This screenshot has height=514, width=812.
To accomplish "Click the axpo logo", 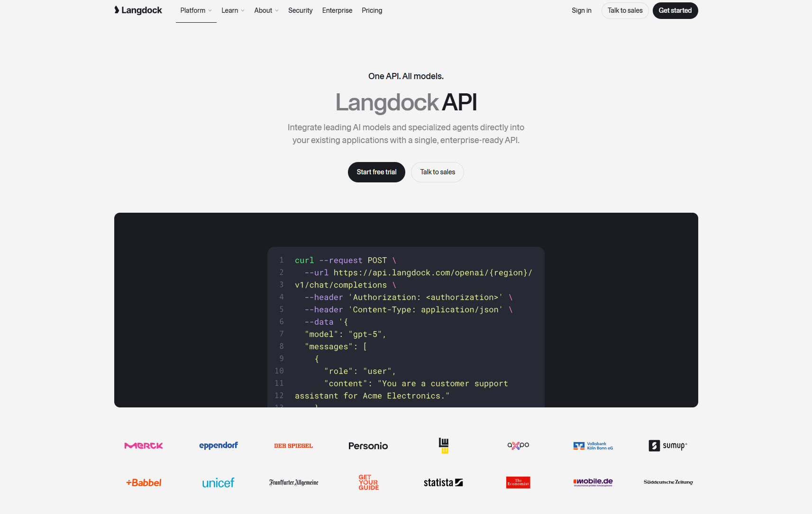I will [x=518, y=445].
